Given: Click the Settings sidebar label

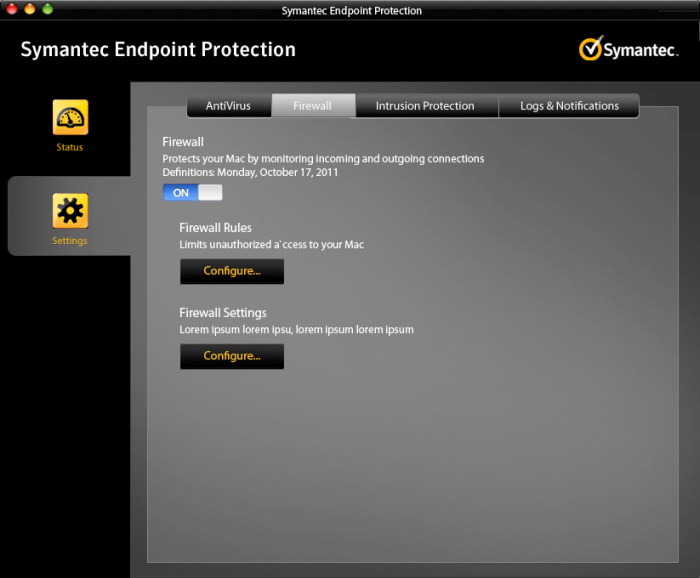Looking at the screenshot, I should coord(70,241).
